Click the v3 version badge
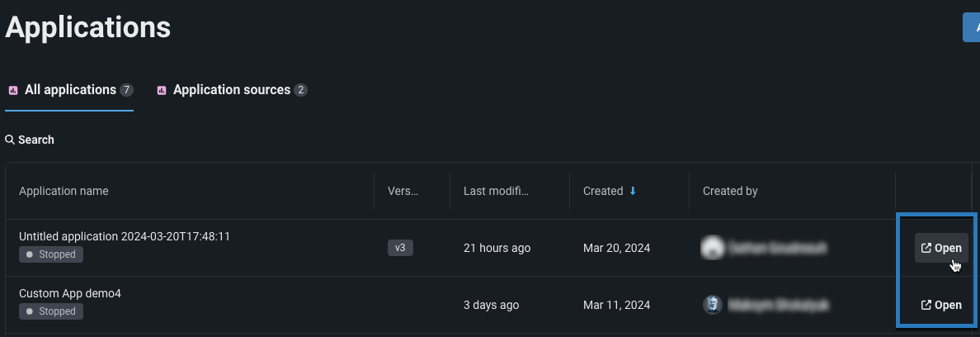The width and height of the screenshot is (980, 337). (x=400, y=248)
